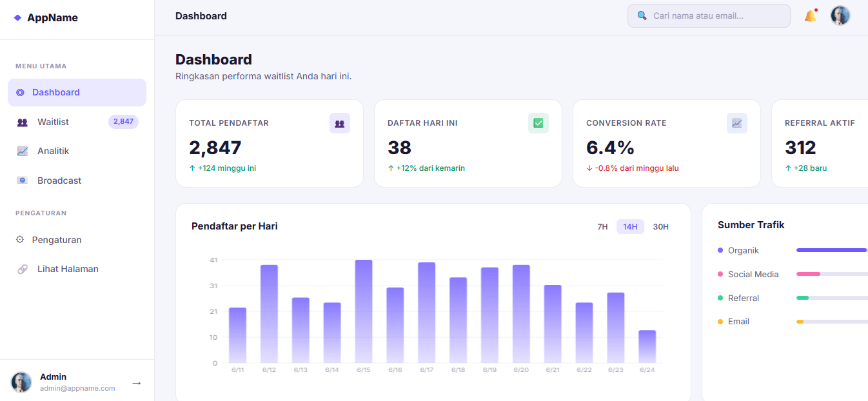The width and height of the screenshot is (868, 401).
Task: Click the 'Sumber Trafik' panel title
Action: coord(751,225)
